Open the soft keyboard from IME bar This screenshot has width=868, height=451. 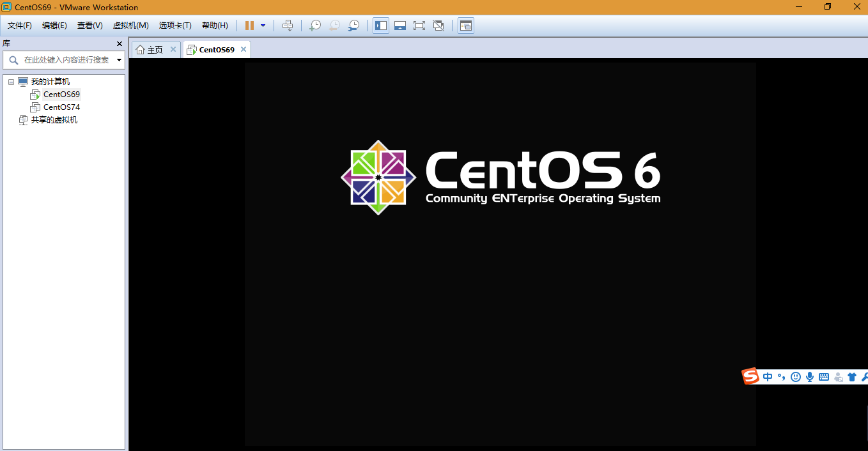824,377
